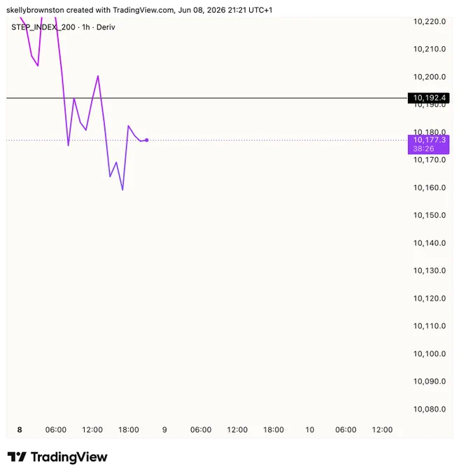Viewport: 459px width, 476px height.
Task: Click the TradingView wordmark text
Action: 69,457
